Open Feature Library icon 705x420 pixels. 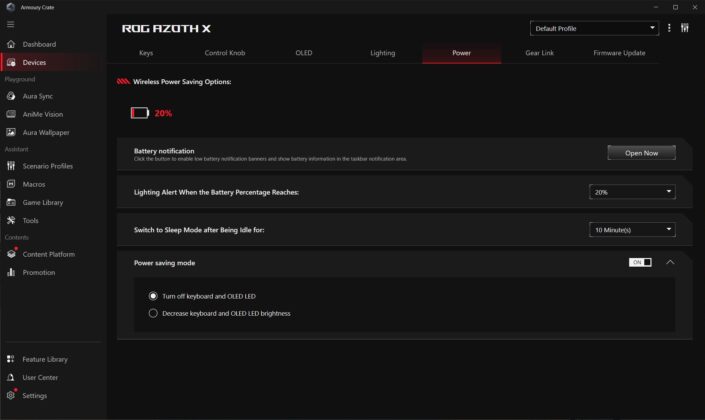tap(10, 359)
